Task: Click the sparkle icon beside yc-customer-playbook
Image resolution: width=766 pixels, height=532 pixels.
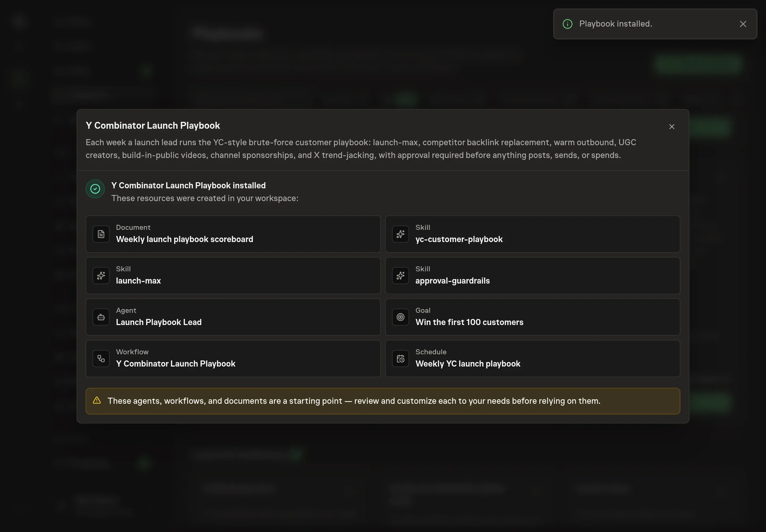Action: 401,234
